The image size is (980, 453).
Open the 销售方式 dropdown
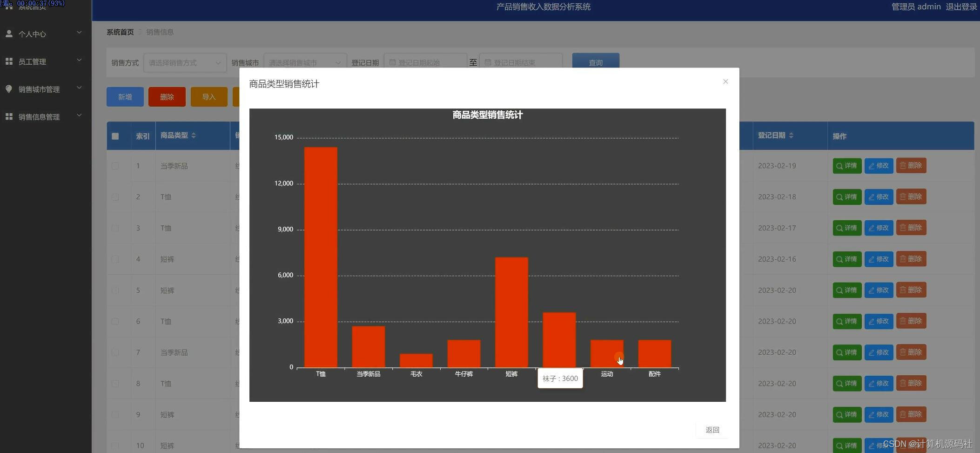[185, 62]
